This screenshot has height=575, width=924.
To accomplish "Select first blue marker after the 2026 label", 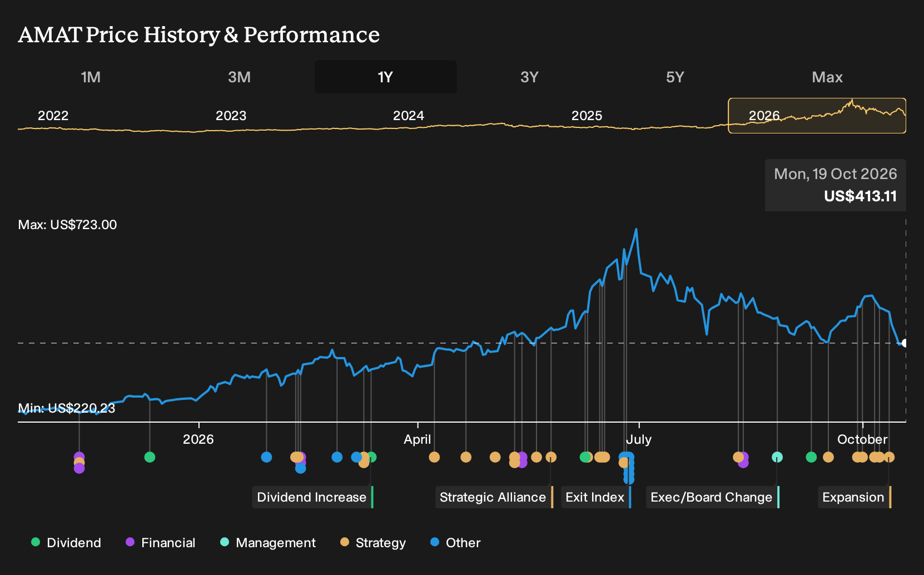I will 266,457.
